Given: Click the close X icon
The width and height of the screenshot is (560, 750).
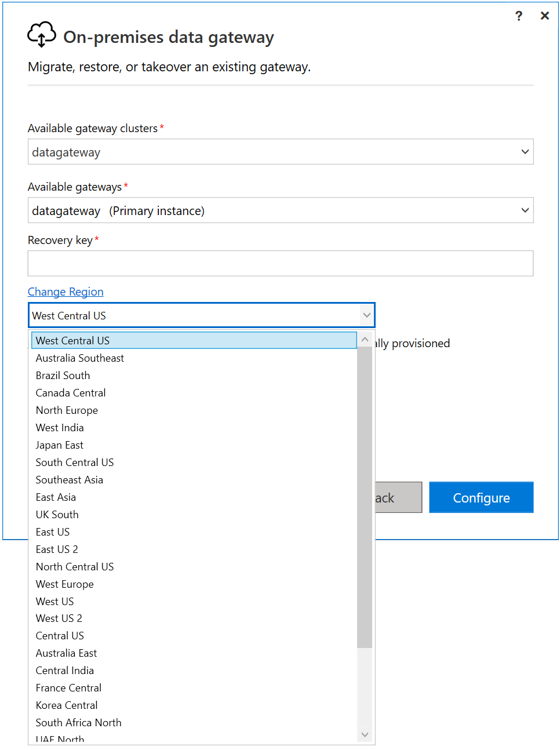Looking at the screenshot, I should coord(544,16).
